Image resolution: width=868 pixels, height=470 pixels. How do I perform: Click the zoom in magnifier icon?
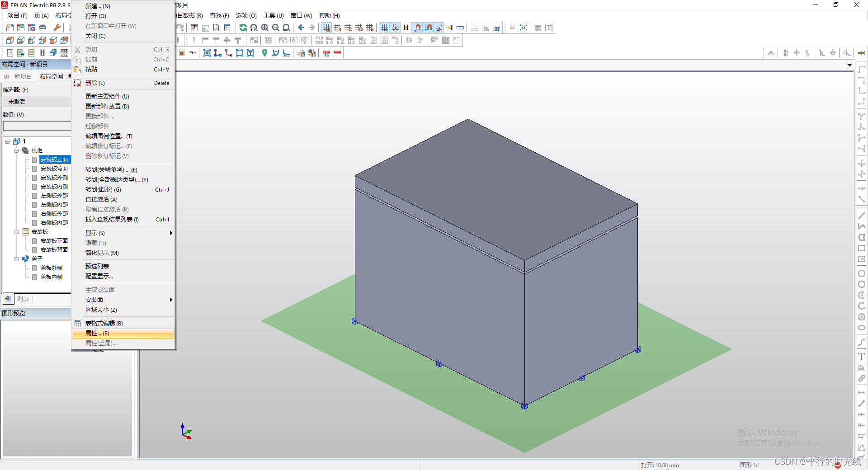pyautogui.click(x=265, y=28)
